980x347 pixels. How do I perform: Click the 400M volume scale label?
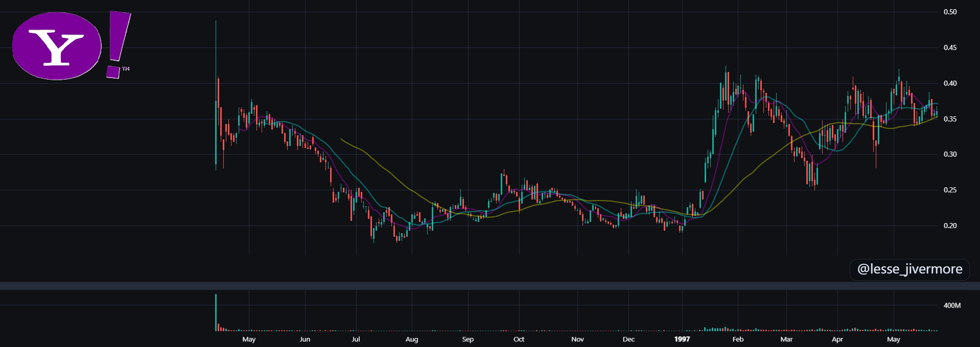pyautogui.click(x=952, y=305)
